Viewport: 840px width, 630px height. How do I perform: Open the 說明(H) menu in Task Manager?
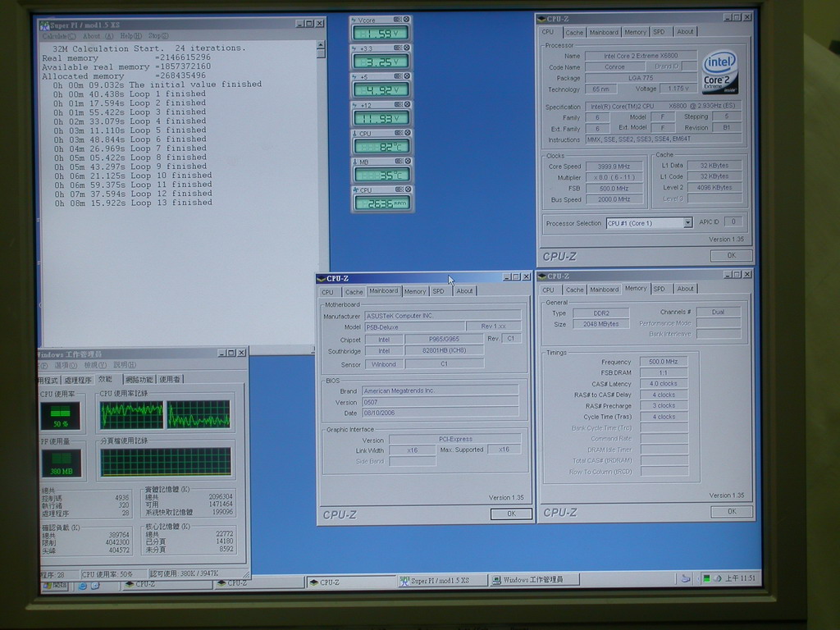pos(125,365)
